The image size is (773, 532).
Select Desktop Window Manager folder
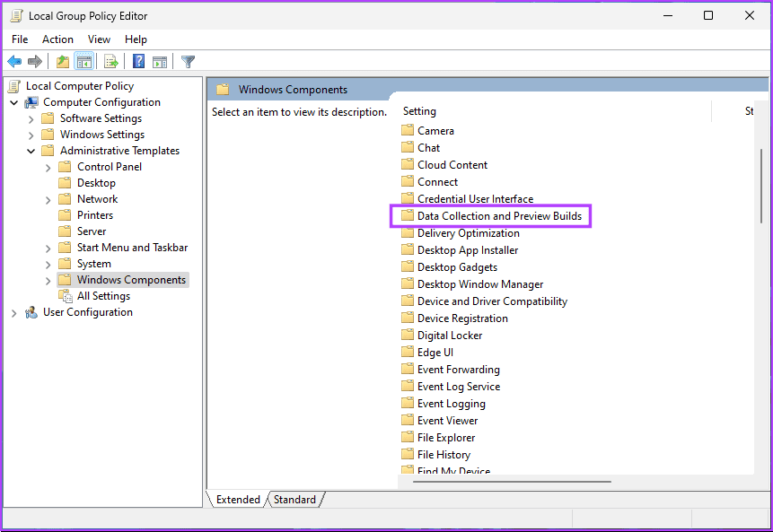point(472,283)
